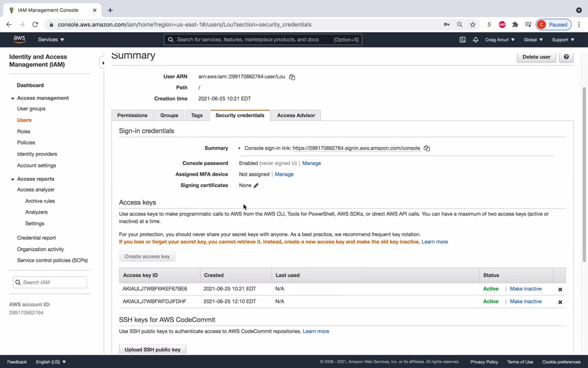
Task: Collapse the IAM sidebar panel
Action: 103,63
